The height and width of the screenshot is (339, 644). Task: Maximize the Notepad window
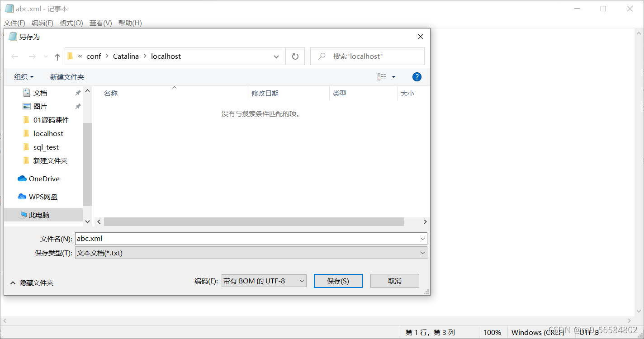point(603,9)
